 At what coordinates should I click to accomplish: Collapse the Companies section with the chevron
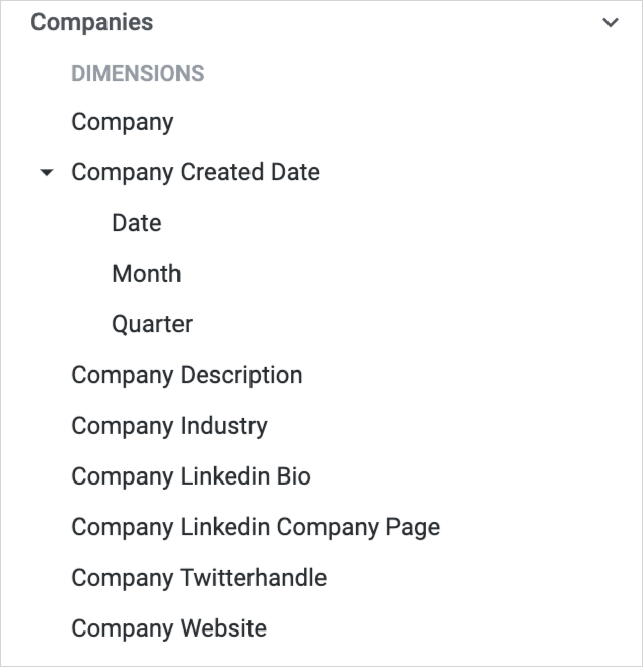[610, 23]
